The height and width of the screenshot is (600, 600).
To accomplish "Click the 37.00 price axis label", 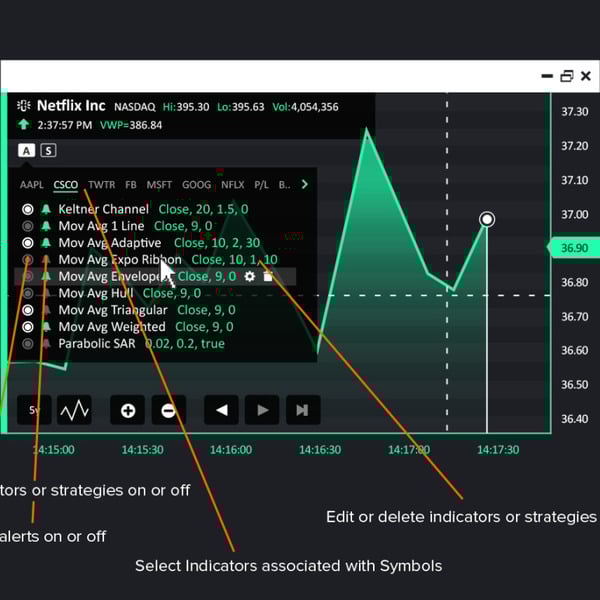I will point(575,214).
